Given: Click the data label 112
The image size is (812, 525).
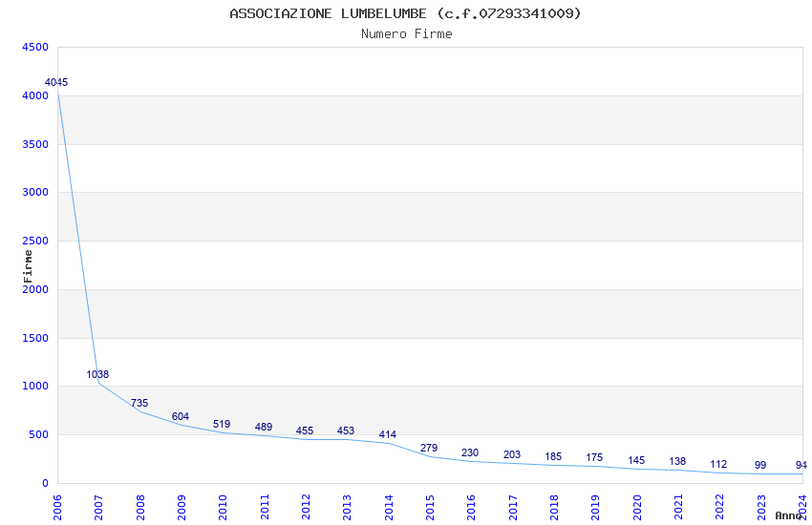Looking at the screenshot, I should (x=718, y=464).
